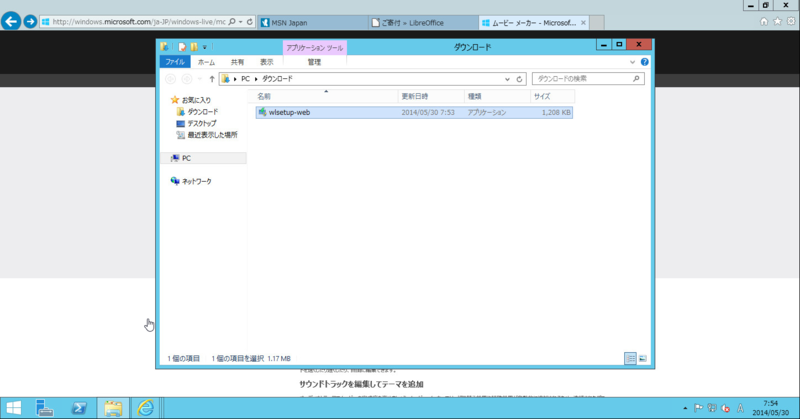Show hidden system tray icons

click(x=685, y=408)
